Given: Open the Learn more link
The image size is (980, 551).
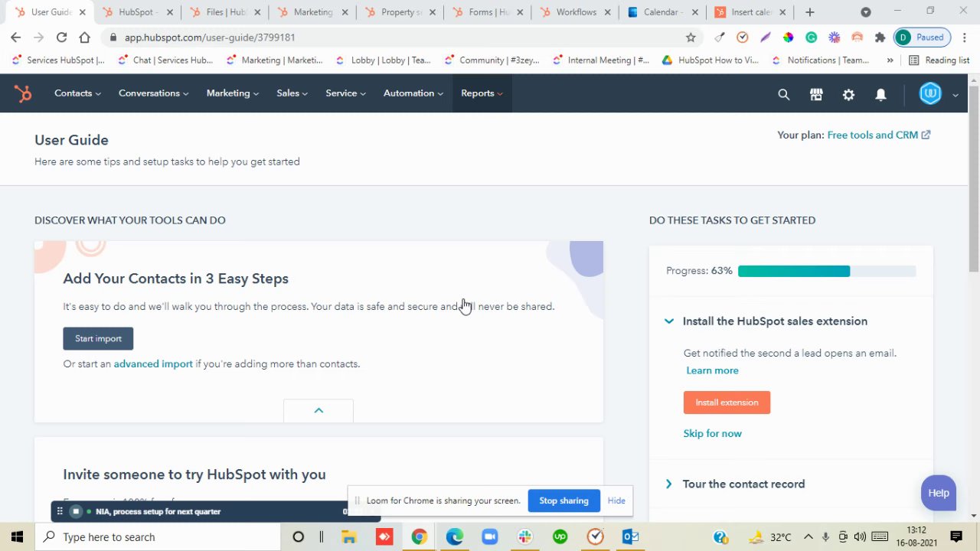Looking at the screenshot, I should (712, 370).
